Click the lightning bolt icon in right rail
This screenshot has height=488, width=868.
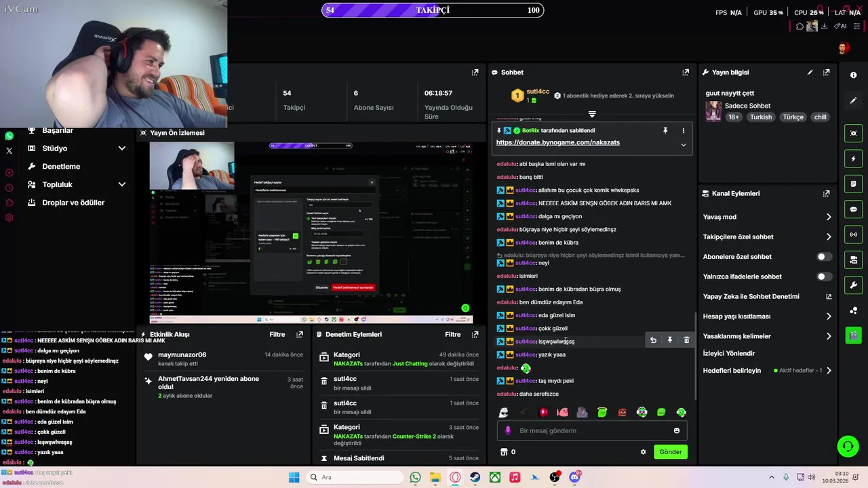point(854,159)
